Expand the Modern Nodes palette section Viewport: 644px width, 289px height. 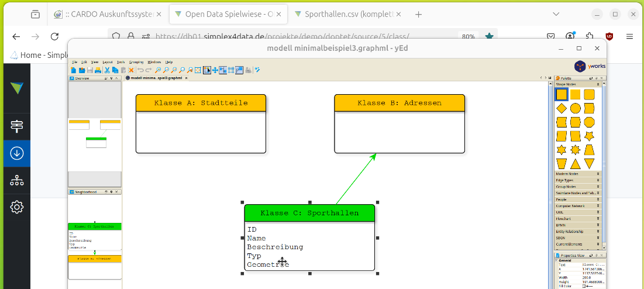(x=578, y=174)
